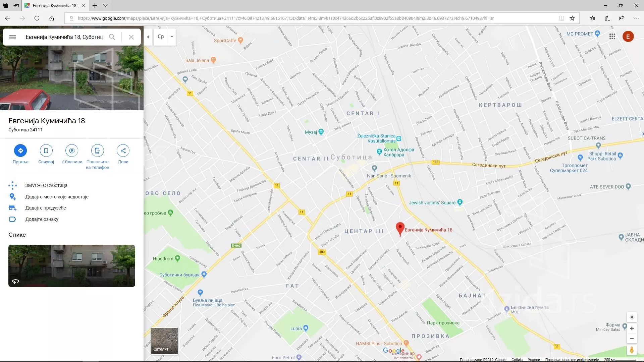644x362 pixels.
Task: Show my location on the map
Action: [x=632, y=317]
